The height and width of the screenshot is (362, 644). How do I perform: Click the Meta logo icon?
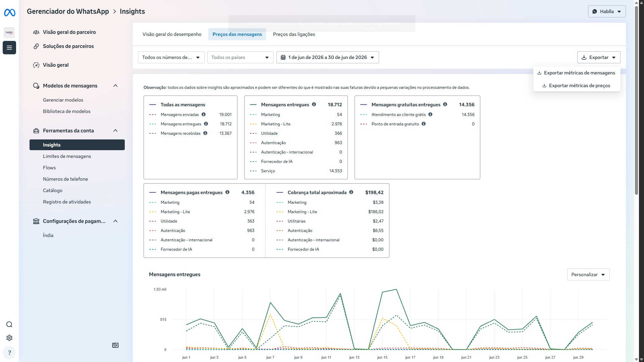(x=9, y=13)
